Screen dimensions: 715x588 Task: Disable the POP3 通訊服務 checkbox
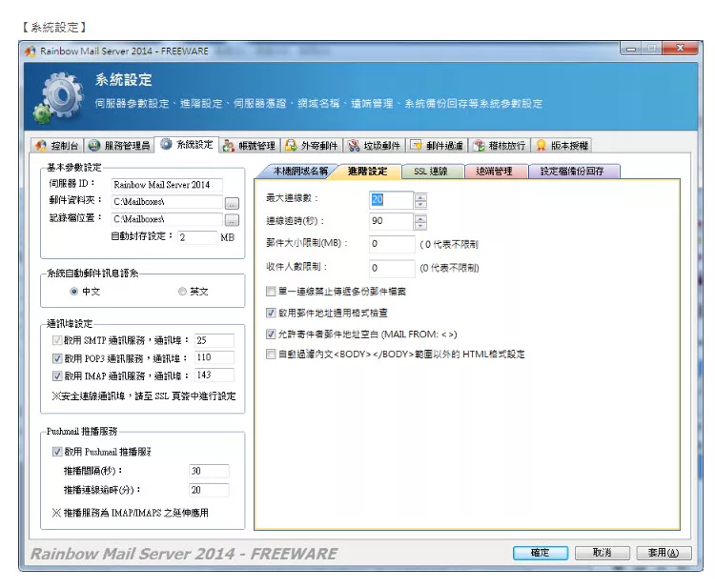click(57, 358)
